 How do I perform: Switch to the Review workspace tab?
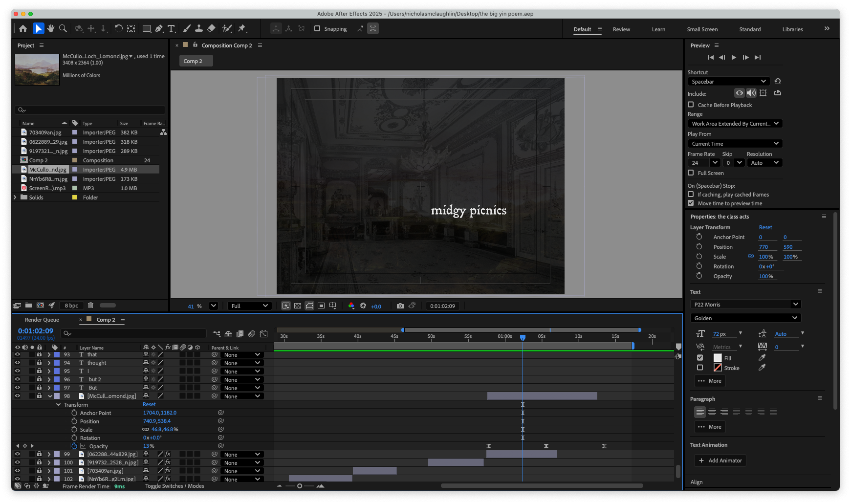(x=621, y=29)
